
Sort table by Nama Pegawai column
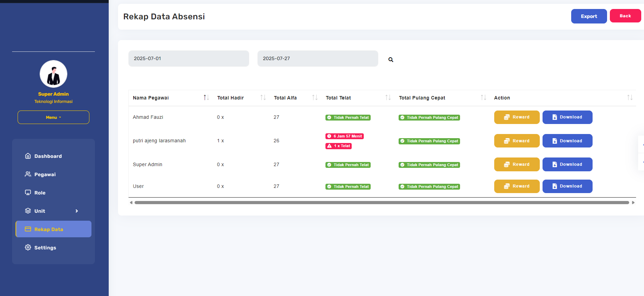(206, 98)
